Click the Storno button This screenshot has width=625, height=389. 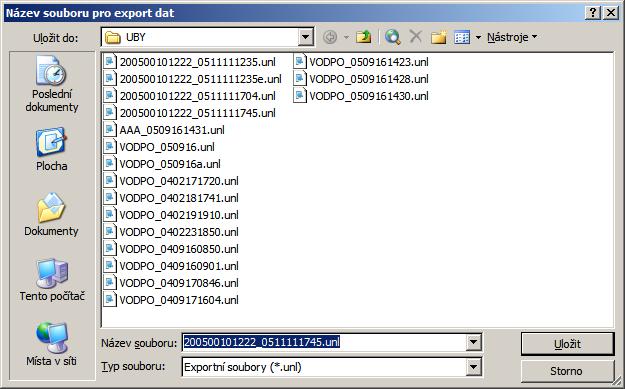point(568,371)
